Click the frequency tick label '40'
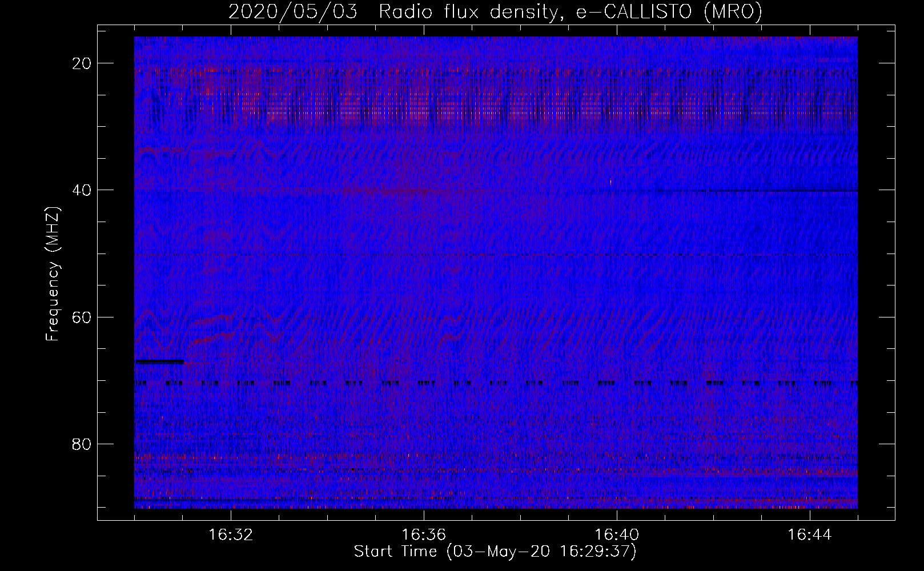Viewport: 924px width, 571px height. click(82, 190)
